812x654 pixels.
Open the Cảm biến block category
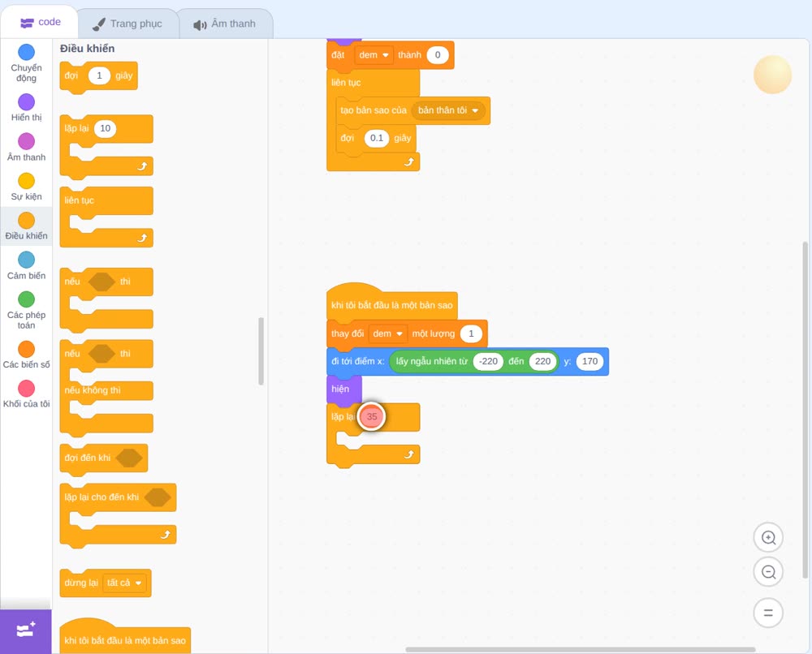(26, 265)
